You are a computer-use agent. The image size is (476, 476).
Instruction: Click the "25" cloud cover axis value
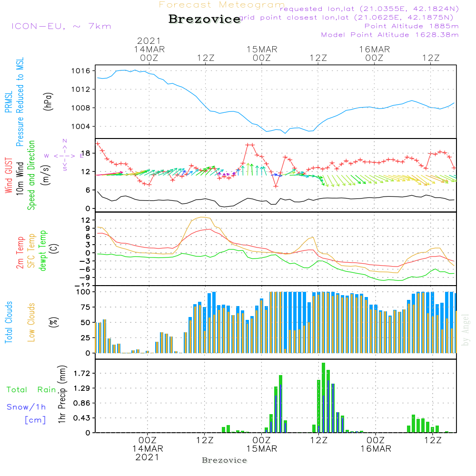(x=86, y=338)
